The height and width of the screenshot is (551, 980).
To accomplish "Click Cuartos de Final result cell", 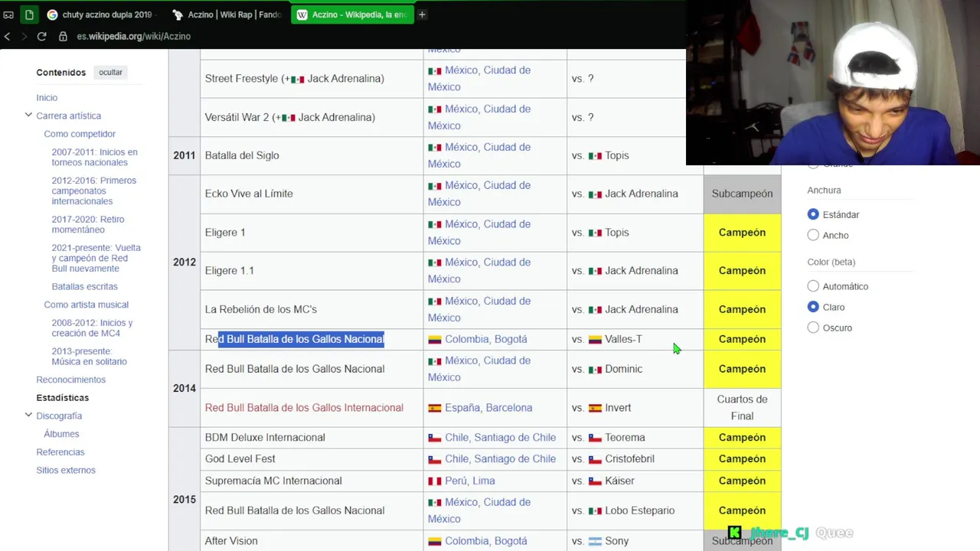I will tap(742, 408).
